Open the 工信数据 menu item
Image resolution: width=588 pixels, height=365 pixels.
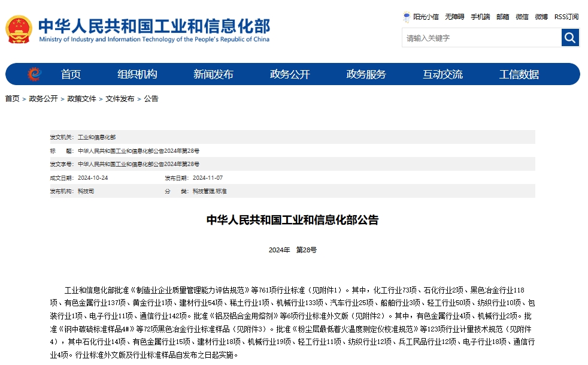coord(519,74)
